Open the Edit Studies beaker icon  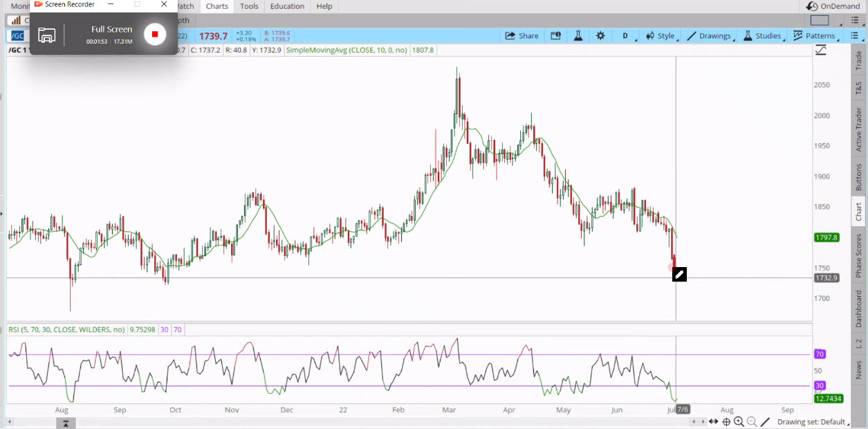578,36
